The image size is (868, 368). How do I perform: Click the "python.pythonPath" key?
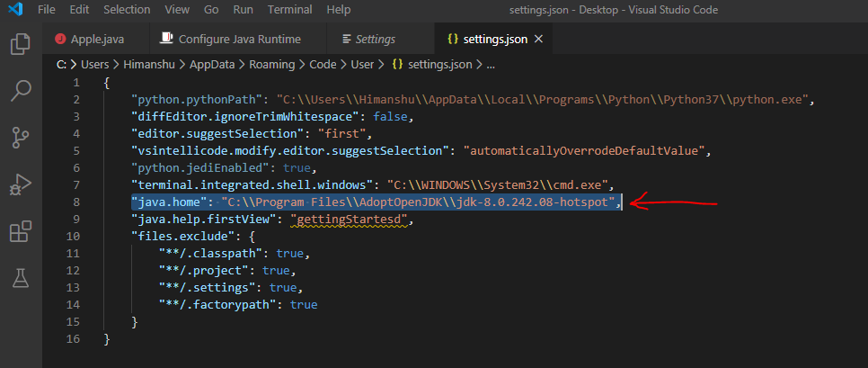tap(196, 100)
